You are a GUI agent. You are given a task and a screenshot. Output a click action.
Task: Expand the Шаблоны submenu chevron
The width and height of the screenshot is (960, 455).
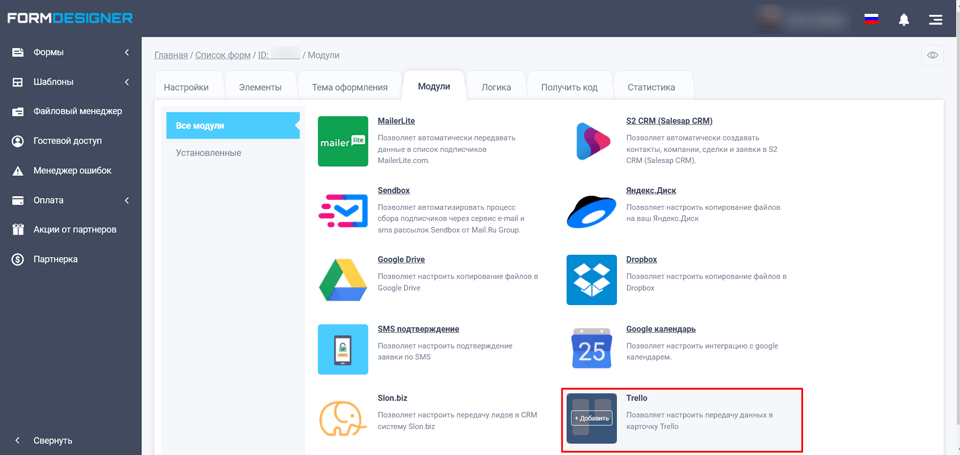(127, 82)
